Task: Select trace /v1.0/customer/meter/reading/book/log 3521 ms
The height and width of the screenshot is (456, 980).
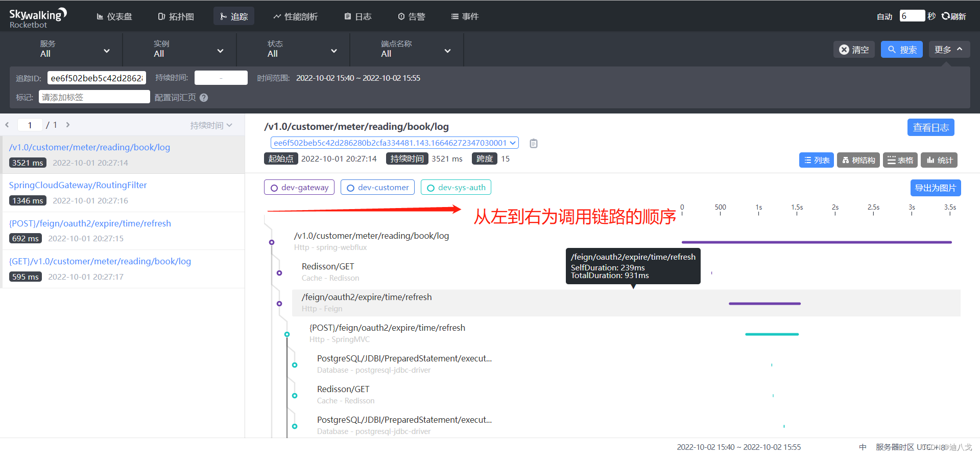Action: point(123,154)
